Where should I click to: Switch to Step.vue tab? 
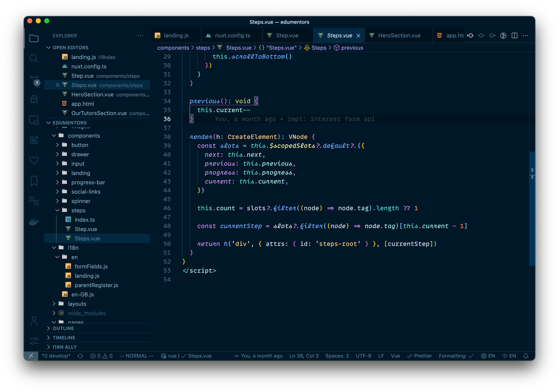tap(288, 35)
